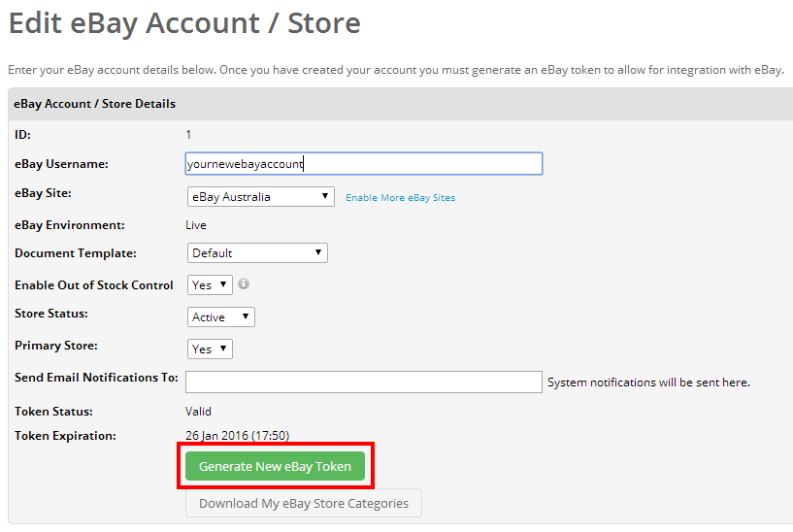Click the 'eBay Environment:' label
Screen dimensions: 793x532
pos(70,225)
